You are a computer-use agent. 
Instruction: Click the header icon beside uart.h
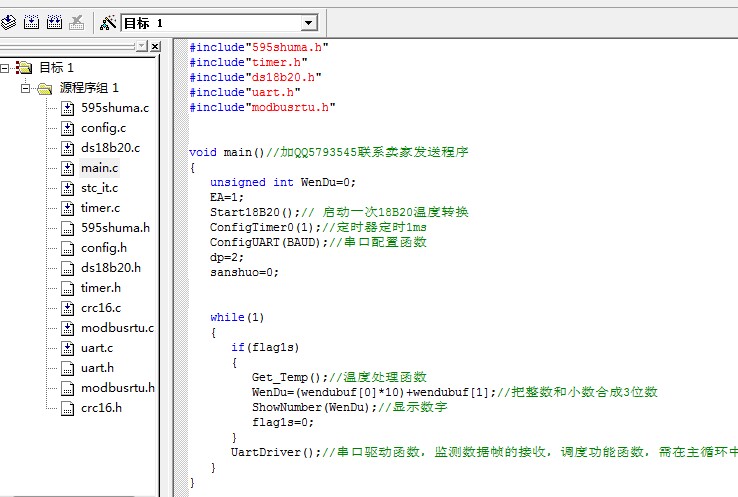pos(67,369)
